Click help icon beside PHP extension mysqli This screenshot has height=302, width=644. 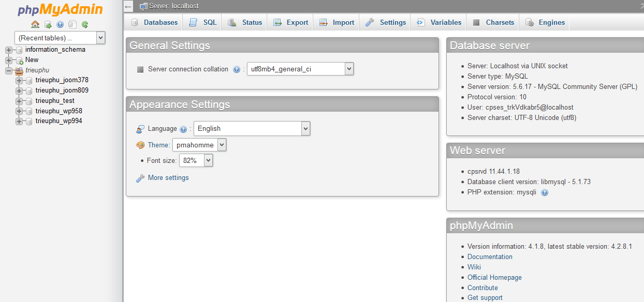point(544,192)
